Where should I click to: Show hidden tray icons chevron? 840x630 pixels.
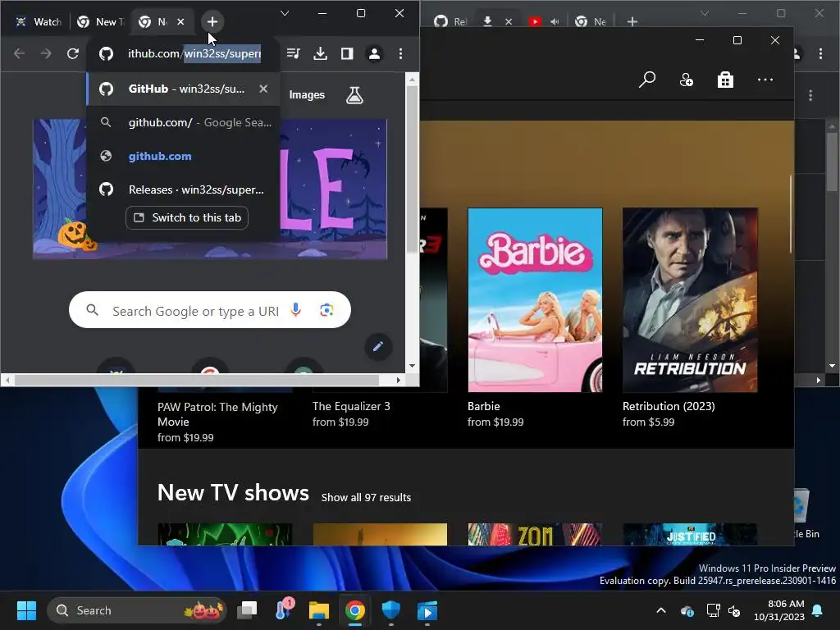[x=661, y=610]
